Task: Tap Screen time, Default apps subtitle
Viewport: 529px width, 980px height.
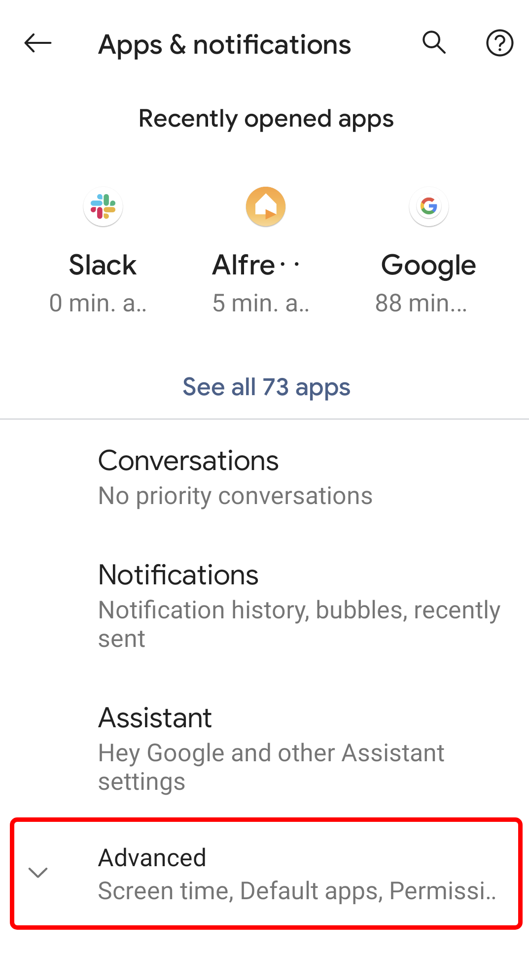Action: [297, 891]
